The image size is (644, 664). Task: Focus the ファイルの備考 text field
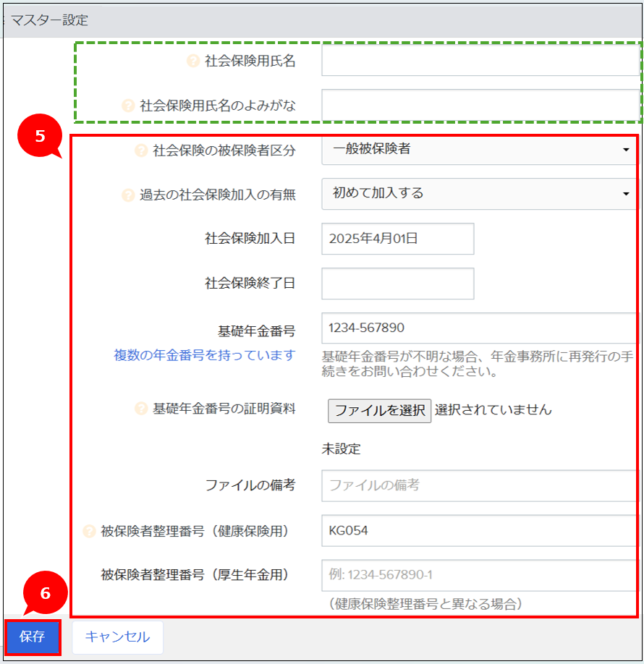coord(479,486)
